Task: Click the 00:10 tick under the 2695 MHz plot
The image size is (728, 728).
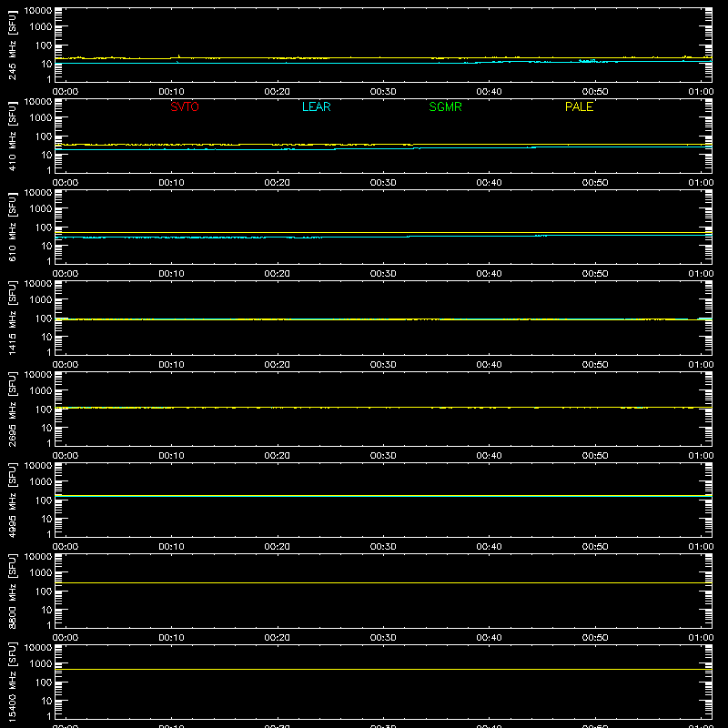Action: pyautogui.click(x=171, y=456)
